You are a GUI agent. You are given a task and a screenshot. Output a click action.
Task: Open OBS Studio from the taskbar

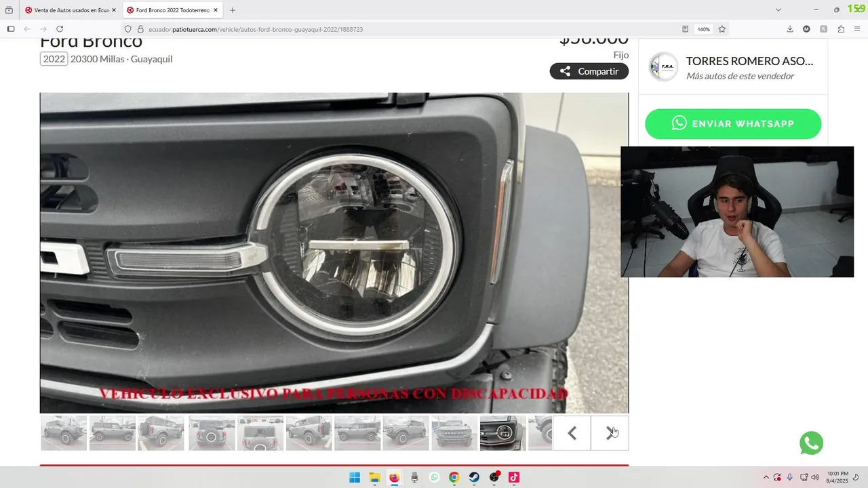point(494,477)
